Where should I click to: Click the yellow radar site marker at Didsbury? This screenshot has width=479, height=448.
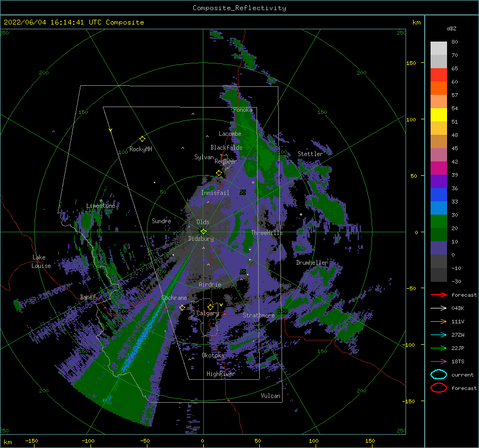[203, 232]
